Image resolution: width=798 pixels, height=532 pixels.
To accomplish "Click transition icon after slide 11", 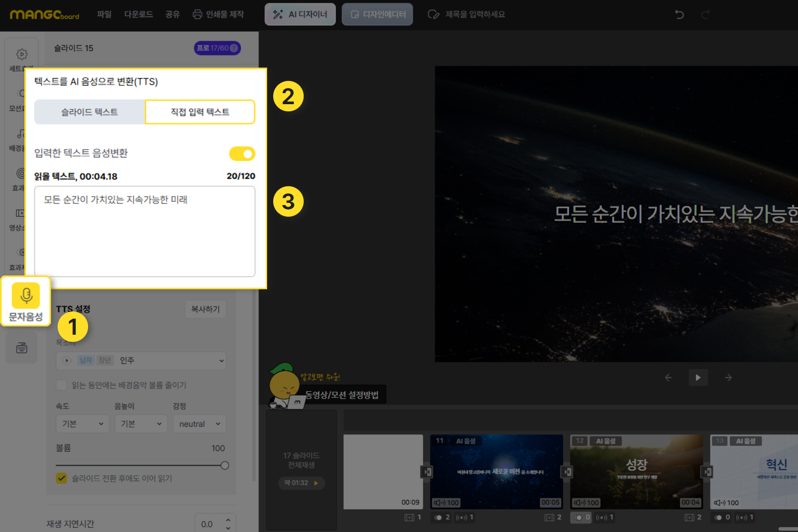I will (x=567, y=472).
